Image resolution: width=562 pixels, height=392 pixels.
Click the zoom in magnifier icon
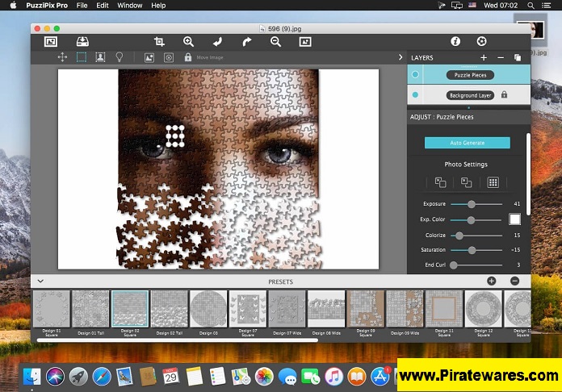tap(188, 41)
